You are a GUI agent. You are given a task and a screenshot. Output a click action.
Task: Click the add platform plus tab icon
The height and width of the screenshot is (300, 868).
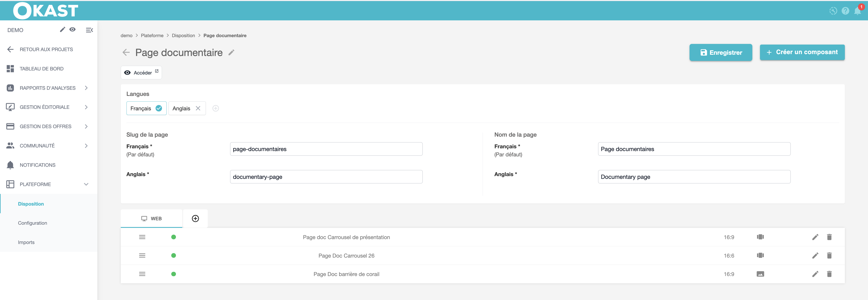coord(195,219)
